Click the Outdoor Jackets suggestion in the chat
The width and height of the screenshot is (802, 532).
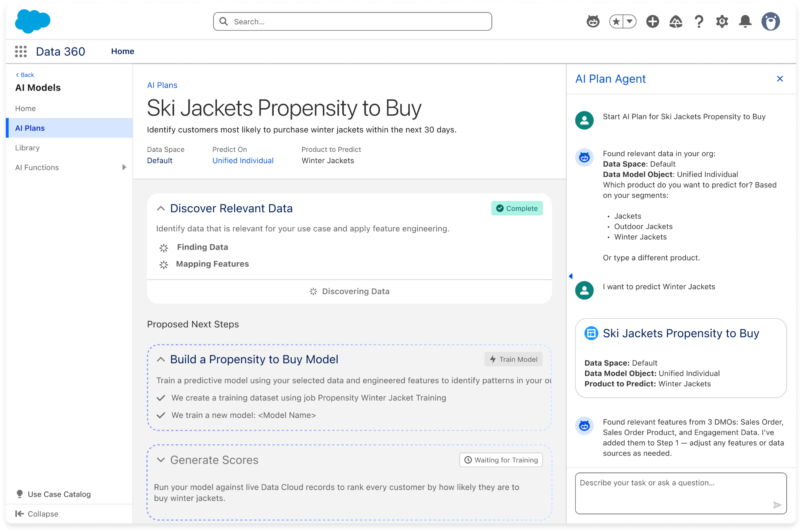point(643,226)
